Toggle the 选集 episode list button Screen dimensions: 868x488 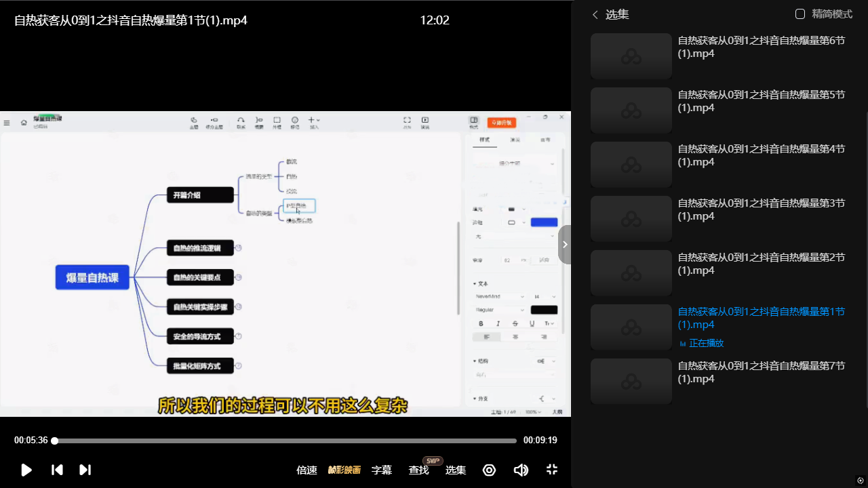(455, 470)
